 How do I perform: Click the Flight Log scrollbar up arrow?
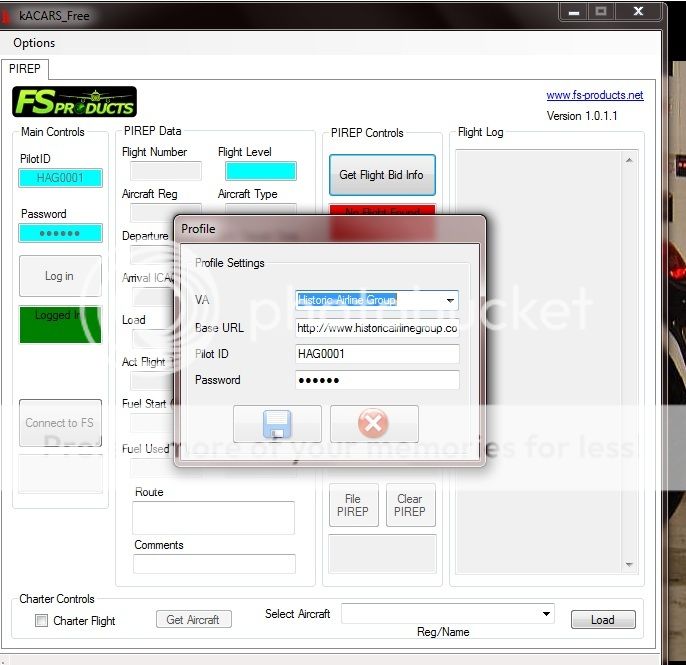click(x=629, y=161)
